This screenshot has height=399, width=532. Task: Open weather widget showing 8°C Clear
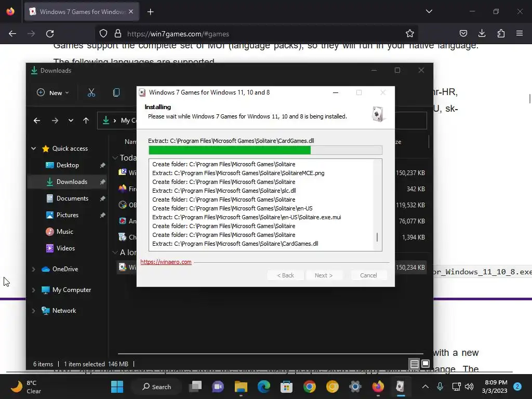[x=26, y=387]
